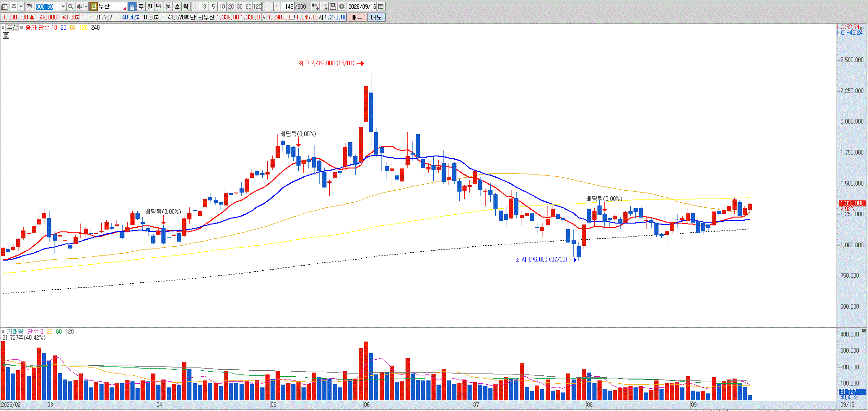Switch to 주 weekly period
868x411 pixels.
click(x=141, y=6)
